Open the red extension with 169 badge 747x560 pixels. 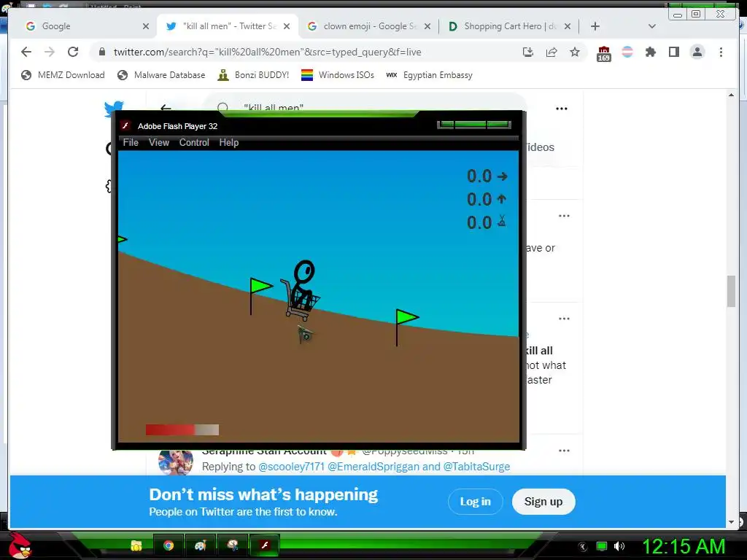pos(603,53)
